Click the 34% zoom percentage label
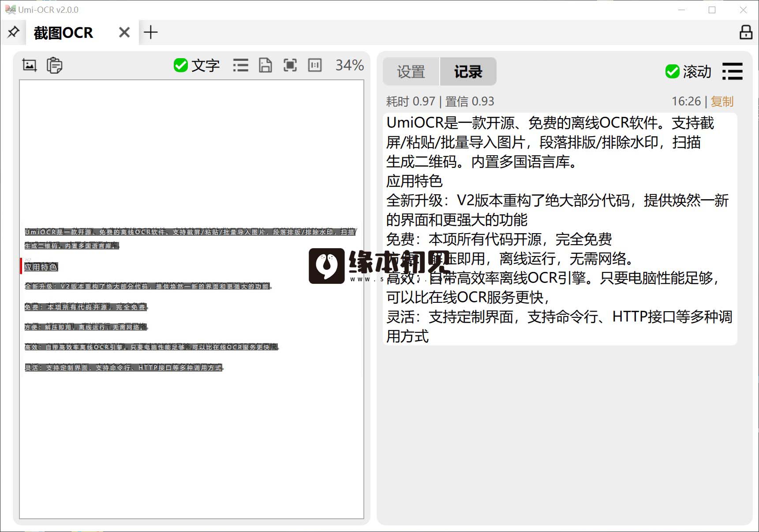Viewport: 759px width, 532px height. pyautogui.click(x=349, y=65)
